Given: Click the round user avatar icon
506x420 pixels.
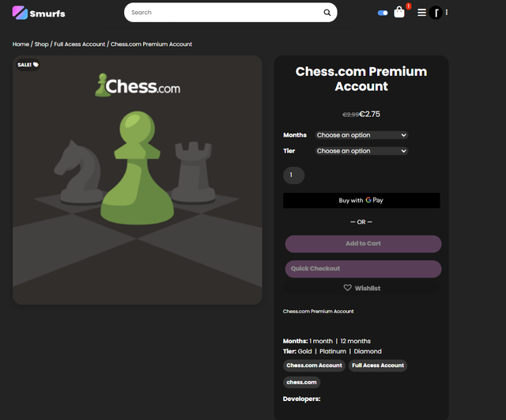Looking at the screenshot, I should (x=436, y=13).
